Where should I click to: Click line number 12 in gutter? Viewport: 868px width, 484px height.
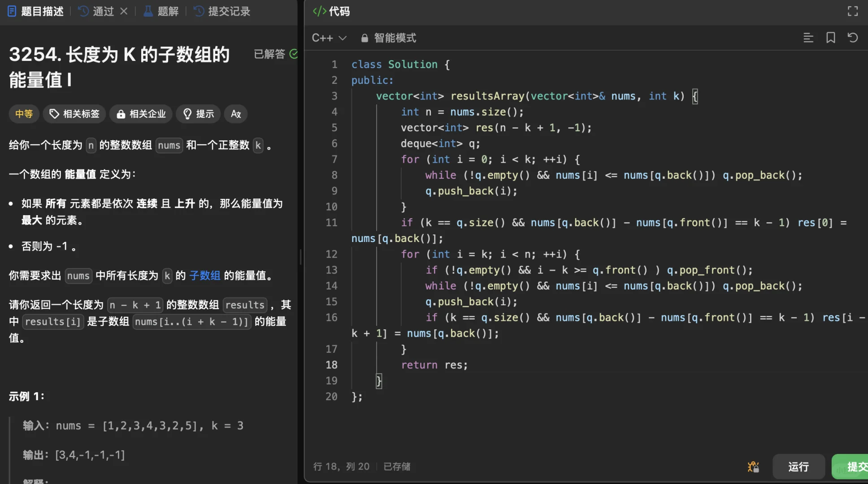(x=331, y=255)
